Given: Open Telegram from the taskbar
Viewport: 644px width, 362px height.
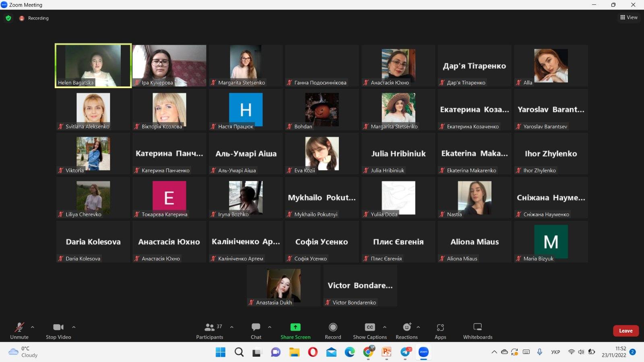Looking at the screenshot, I should click(406, 352).
